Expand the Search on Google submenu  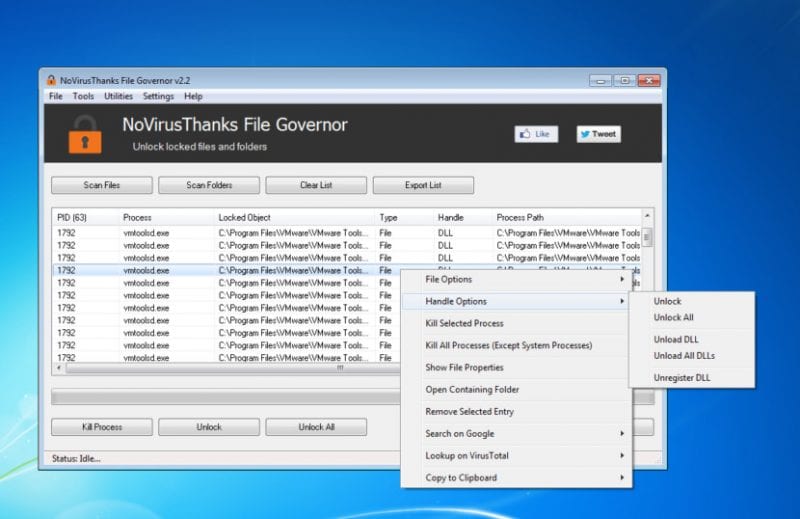516,434
